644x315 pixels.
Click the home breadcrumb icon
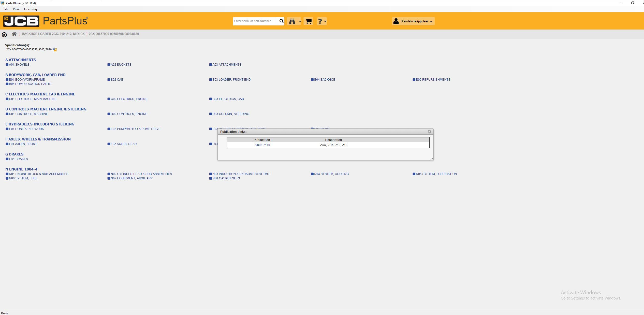pos(14,34)
